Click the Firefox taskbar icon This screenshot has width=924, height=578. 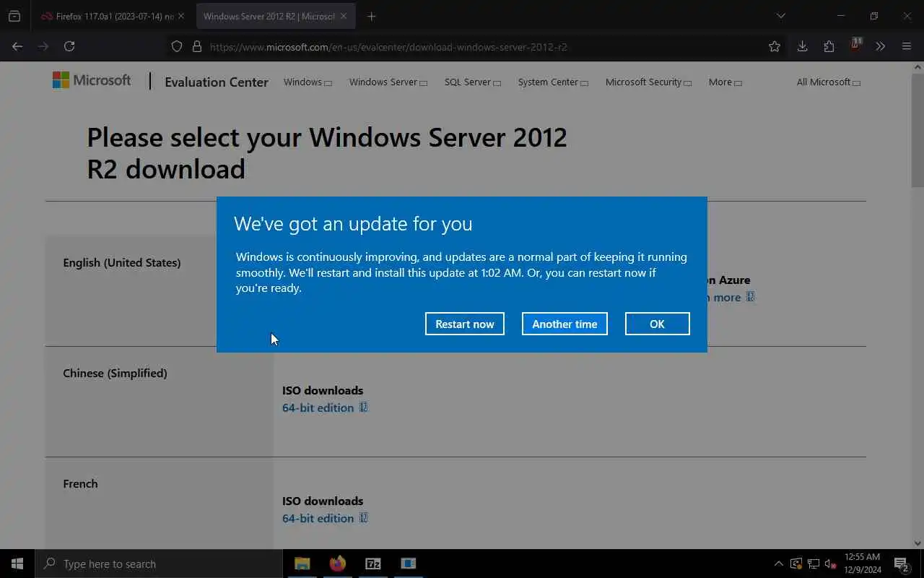(x=338, y=564)
